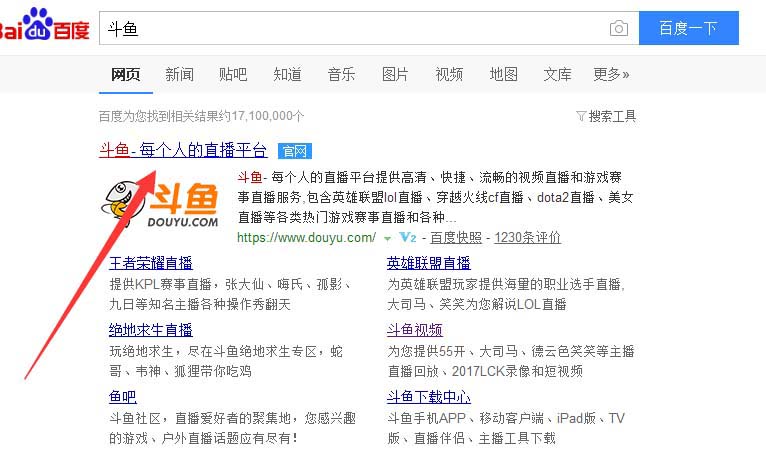The image size is (766, 459).
Task: Open the 鱼吧 sublink
Action: point(123,397)
